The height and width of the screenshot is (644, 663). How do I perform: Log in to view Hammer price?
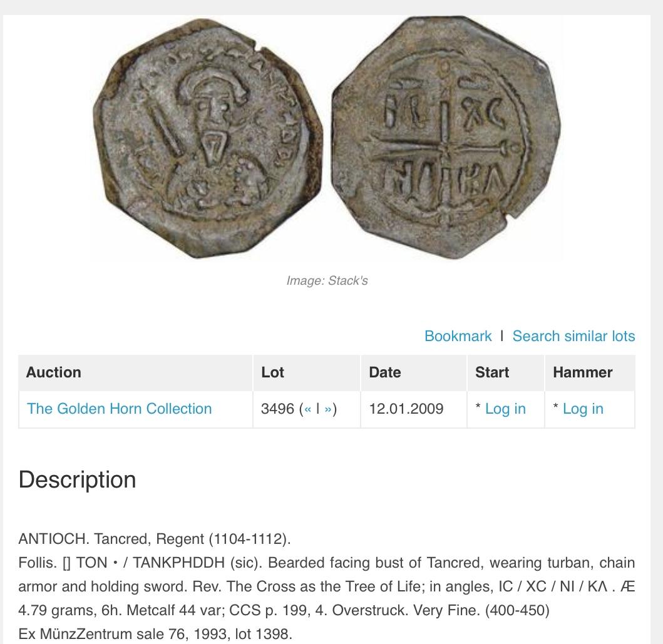tap(583, 409)
